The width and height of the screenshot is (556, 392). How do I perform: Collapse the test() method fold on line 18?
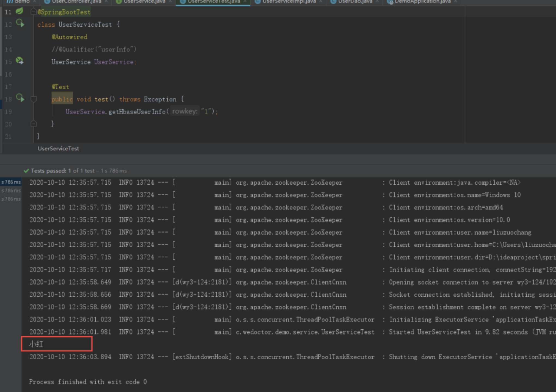click(x=34, y=99)
